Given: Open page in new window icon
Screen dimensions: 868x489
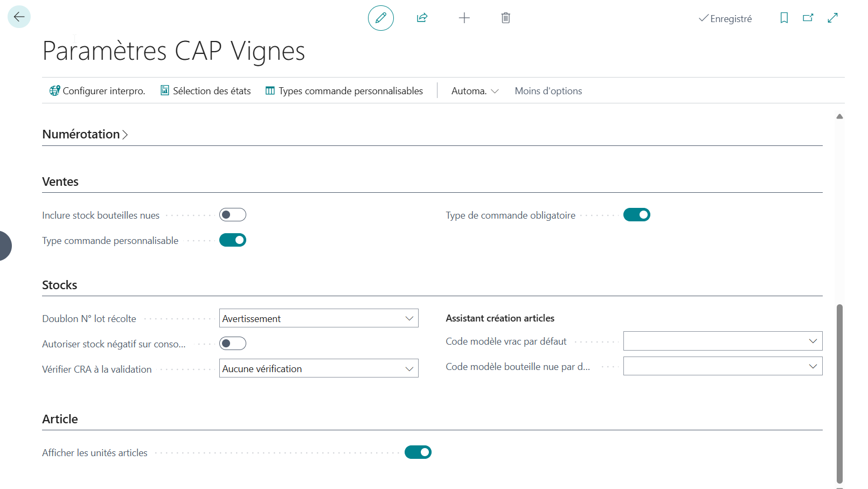Looking at the screenshot, I should (808, 18).
